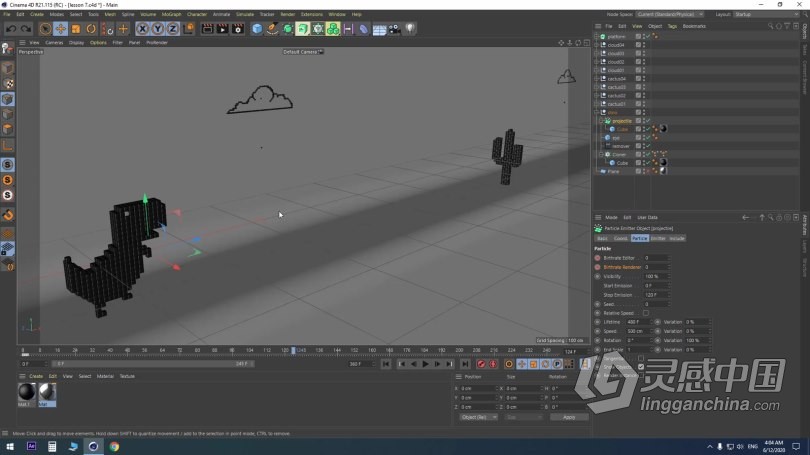
Task: Click the timeline playhead marker at frame 124
Action: 293,351
